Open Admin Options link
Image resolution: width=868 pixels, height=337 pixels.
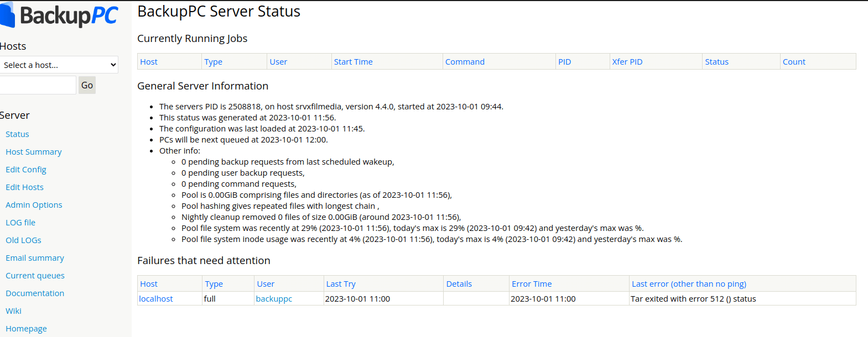click(x=34, y=205)
